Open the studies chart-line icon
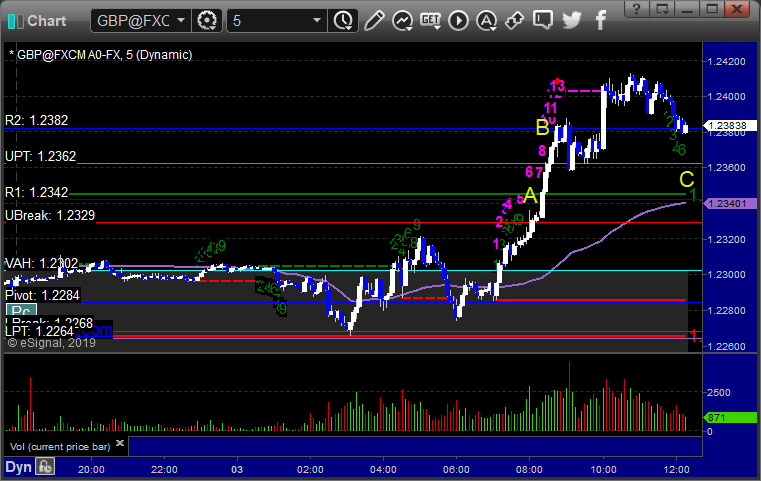This screenshot has width=761, height=481. click(402, 21)
